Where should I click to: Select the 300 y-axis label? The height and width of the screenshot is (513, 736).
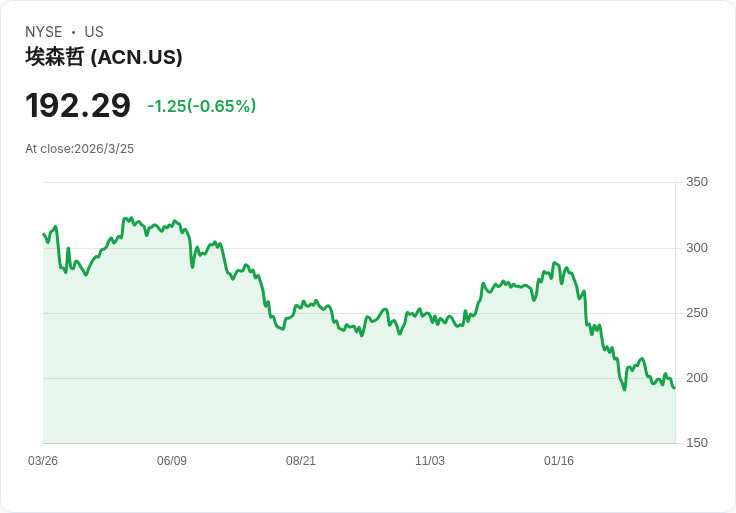tap(697, 248)
